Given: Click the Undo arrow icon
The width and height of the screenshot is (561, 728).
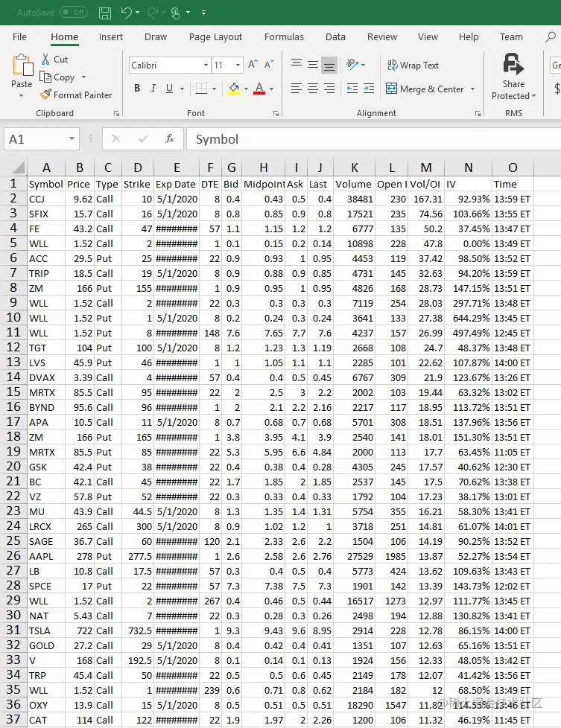Looking at the screenshot, I should 126,13.
